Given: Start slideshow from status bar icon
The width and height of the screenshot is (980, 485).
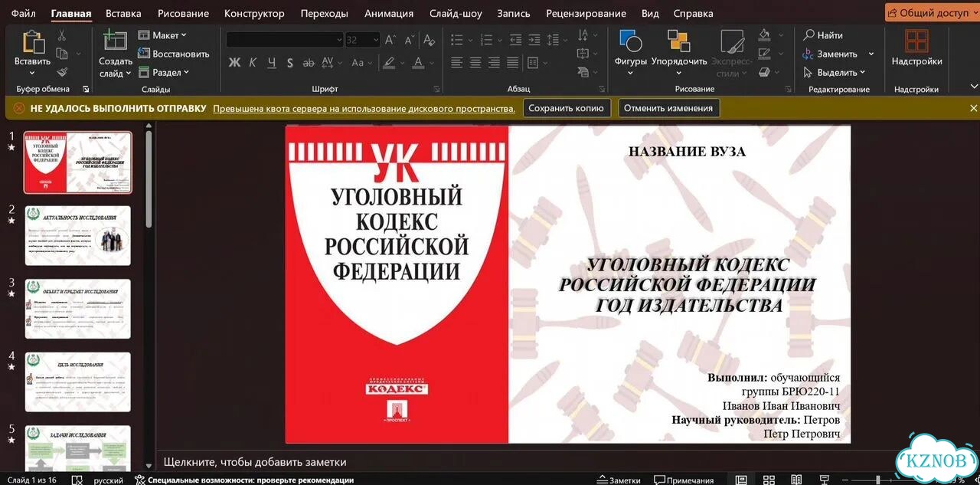Looking at the screenshot, I should [x=824, y=480].
